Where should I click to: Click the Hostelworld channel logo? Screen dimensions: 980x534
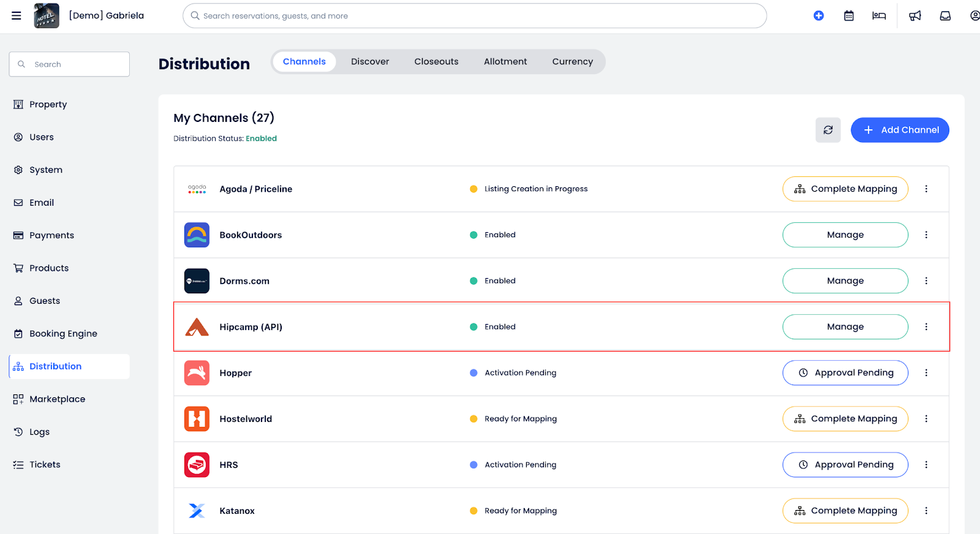pyautogui.click(x=197, y=419)
